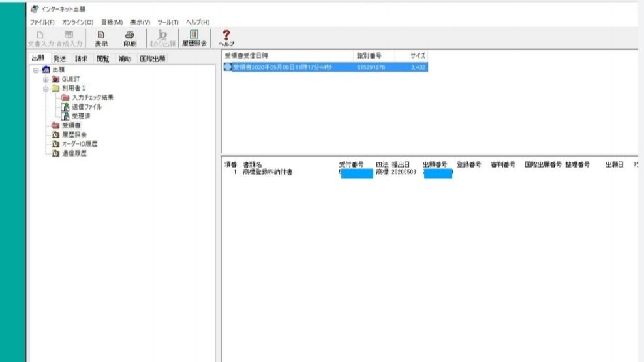Sort by 受領書受信日時 column header
The height and width of the screenshot is (362, 644).
[x=246, y=56]
